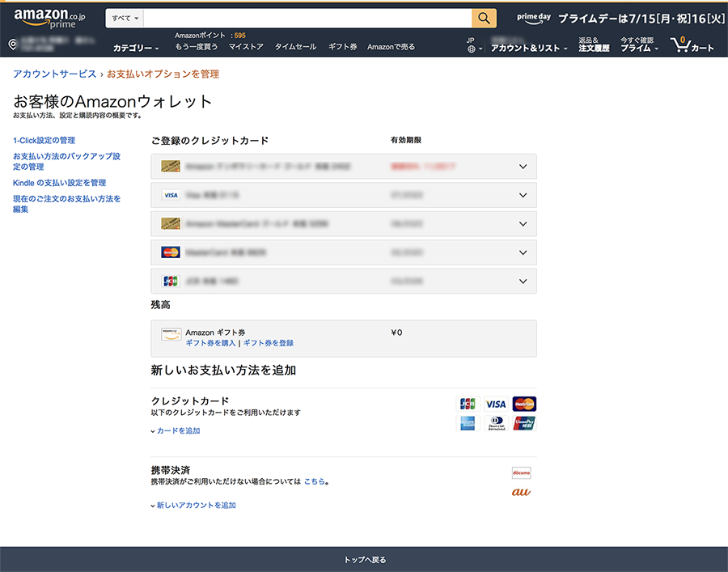The image size is (728, 572).
Task: Open お支払い方法のバックアップ設定の管理 link
Action: 67,161
